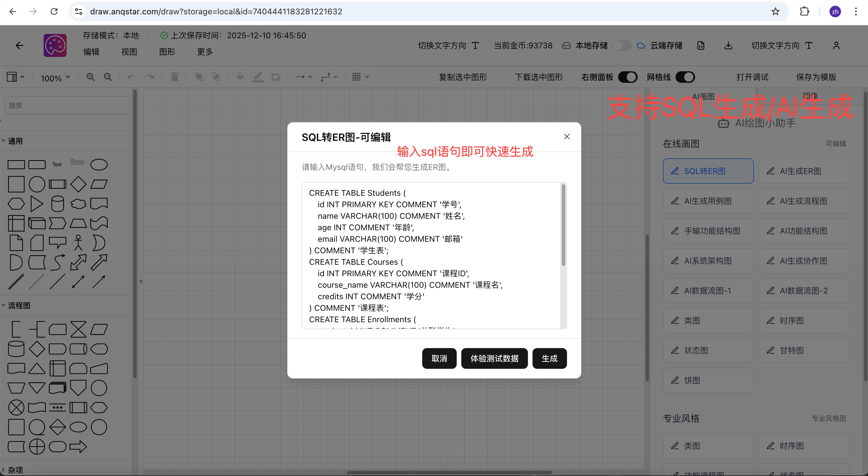Open the 100% zoom level dropdown
This screenshot has height=476, width=868.
pyautogui.click(x=55, y=78)
